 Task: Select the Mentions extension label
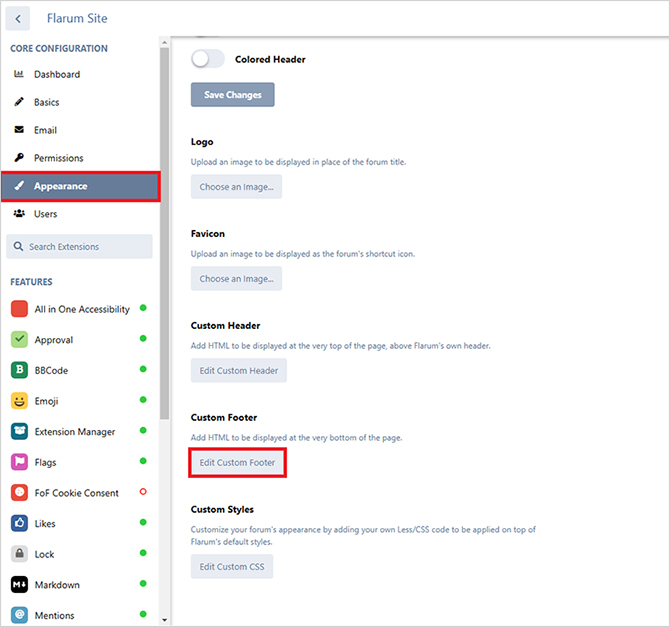(54, 615)
